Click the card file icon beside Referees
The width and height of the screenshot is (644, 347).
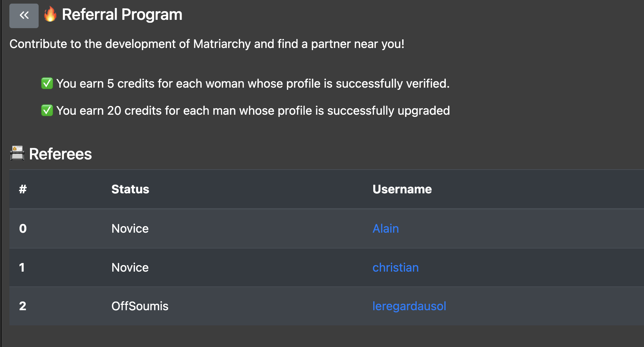[17, 153]
